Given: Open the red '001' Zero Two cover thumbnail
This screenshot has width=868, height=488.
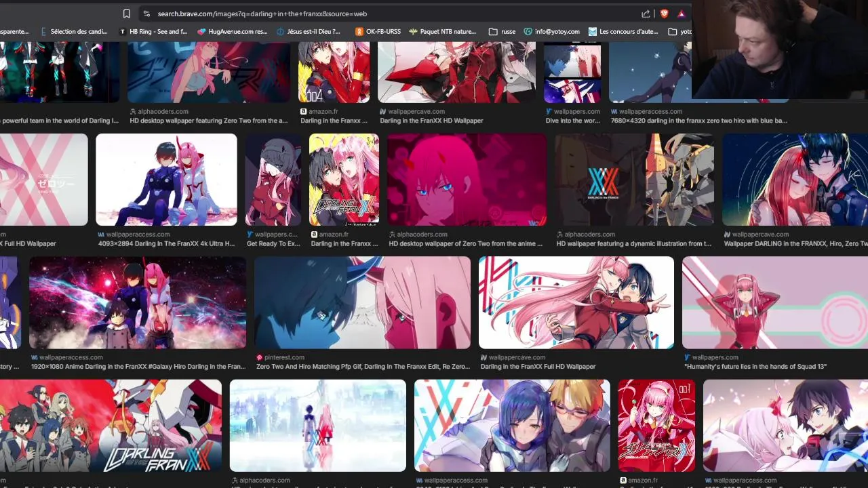Looking at the screenshot, I should coord(656,425).
